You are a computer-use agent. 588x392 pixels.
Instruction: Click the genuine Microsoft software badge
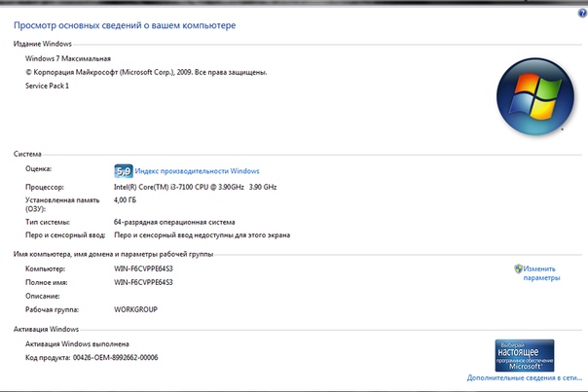[525, 355]
